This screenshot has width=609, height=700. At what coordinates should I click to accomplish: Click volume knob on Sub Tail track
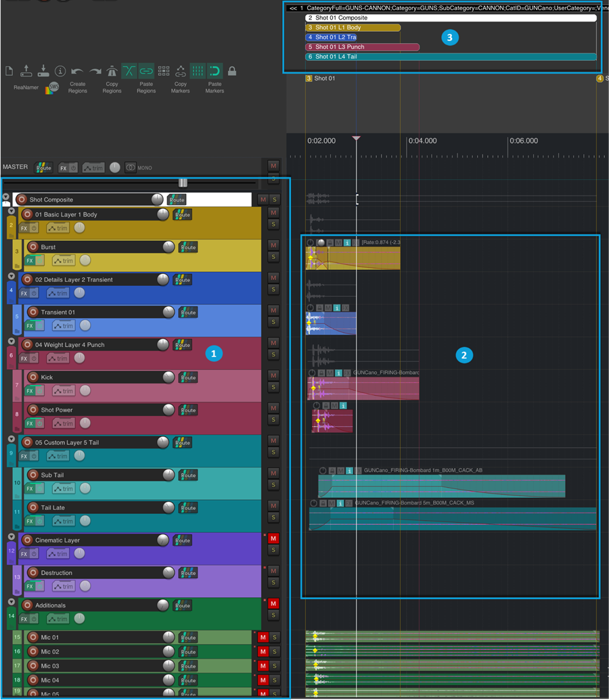[168, 475]
